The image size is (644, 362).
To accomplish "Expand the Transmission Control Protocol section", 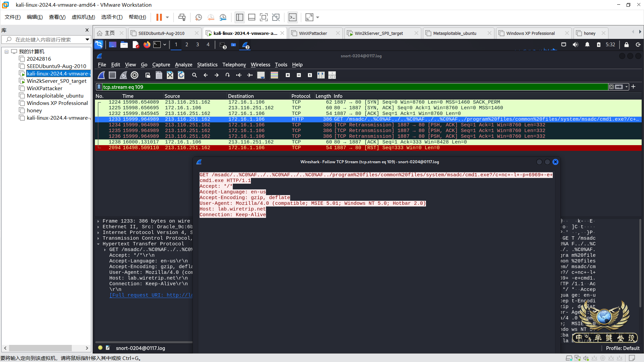I will (x=98, y=238).
